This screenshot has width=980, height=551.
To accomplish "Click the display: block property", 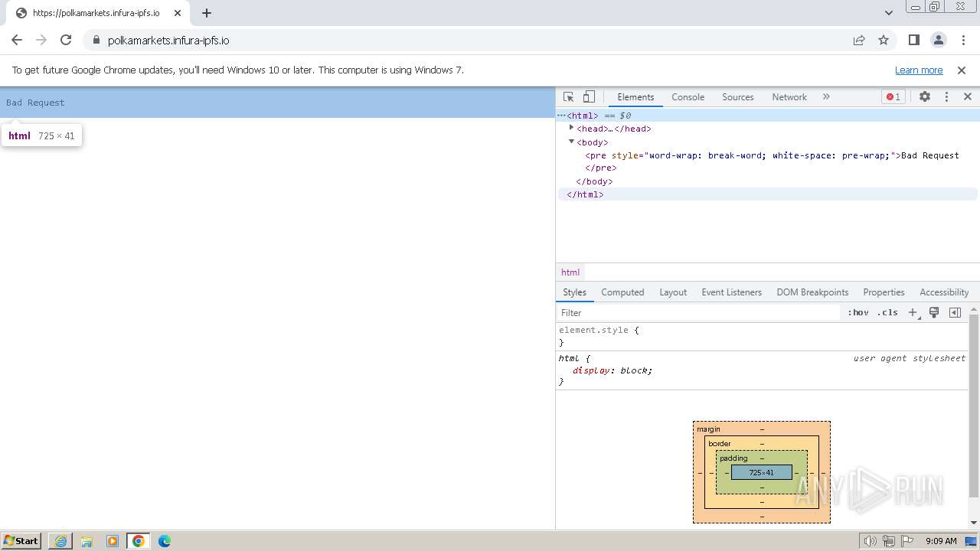I will click(x=612, y=370).
